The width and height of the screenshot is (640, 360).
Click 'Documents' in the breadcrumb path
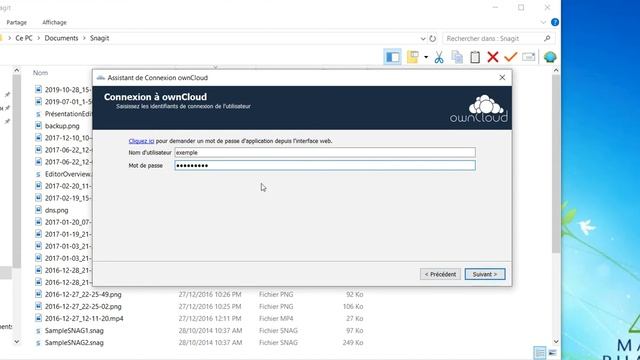pos(61,38)
